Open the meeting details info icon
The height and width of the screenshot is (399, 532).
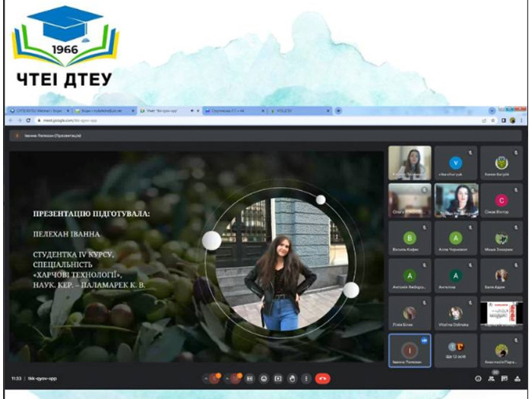(x=478, y=378)
